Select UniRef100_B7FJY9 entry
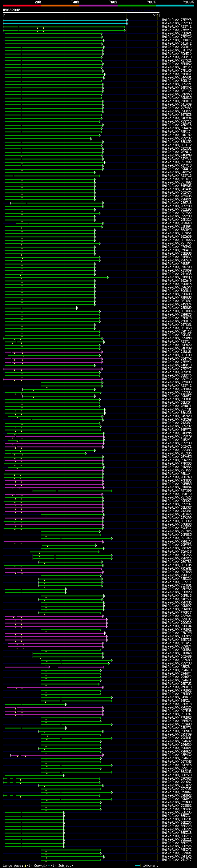Screen dimensions: 197x868 [177, 50]
